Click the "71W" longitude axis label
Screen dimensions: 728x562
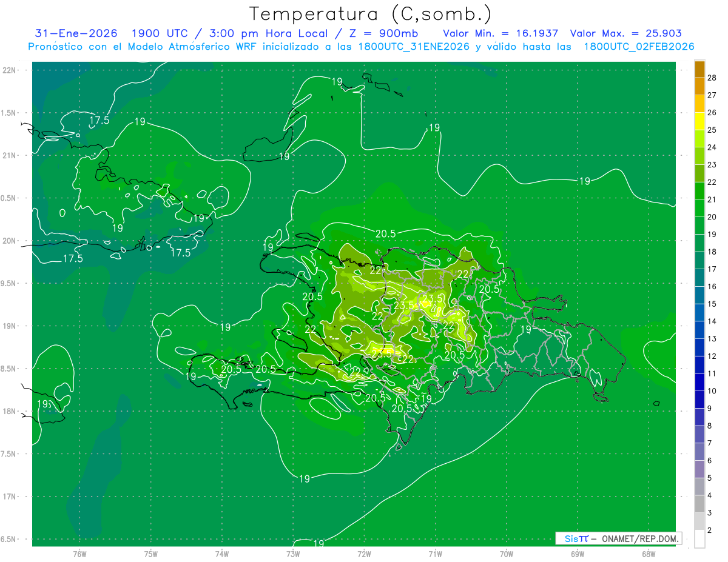[435, 554]
